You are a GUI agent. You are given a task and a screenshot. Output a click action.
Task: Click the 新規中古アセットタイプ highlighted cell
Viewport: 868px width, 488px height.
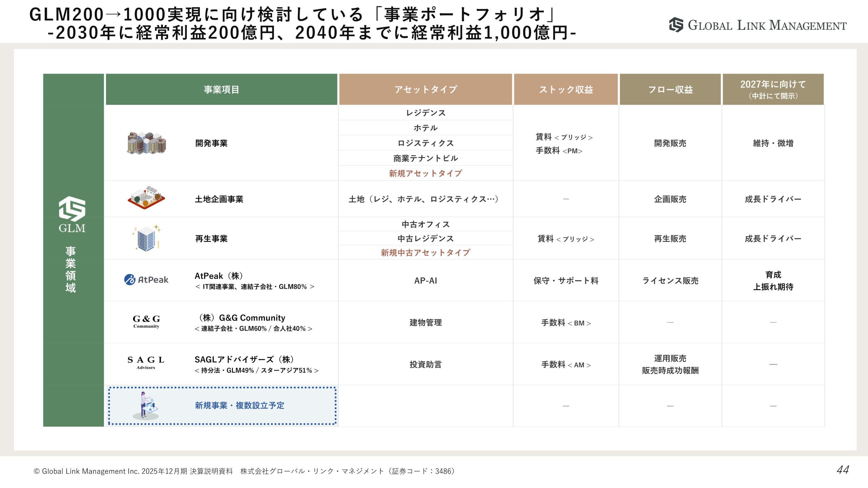coord(426,252)
